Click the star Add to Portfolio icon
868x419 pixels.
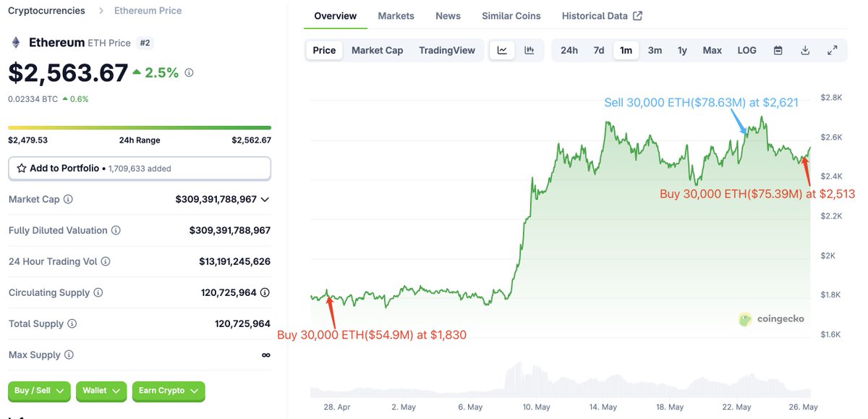[x=21, y=168]
